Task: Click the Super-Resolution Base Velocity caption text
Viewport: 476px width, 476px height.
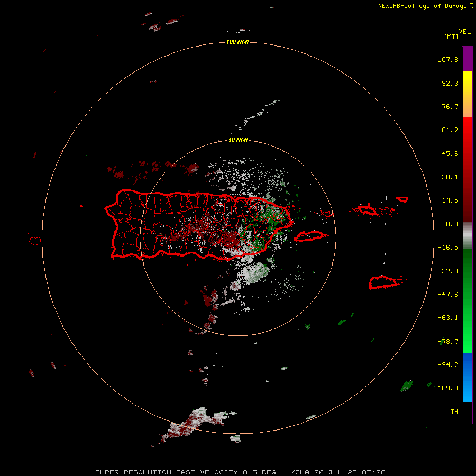Action: (x=241, y=472)
